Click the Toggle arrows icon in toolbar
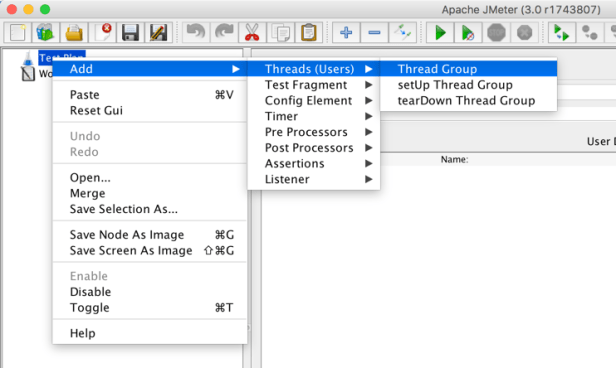The height and width of the screenshot is (368, 616). tap(403, 33)
